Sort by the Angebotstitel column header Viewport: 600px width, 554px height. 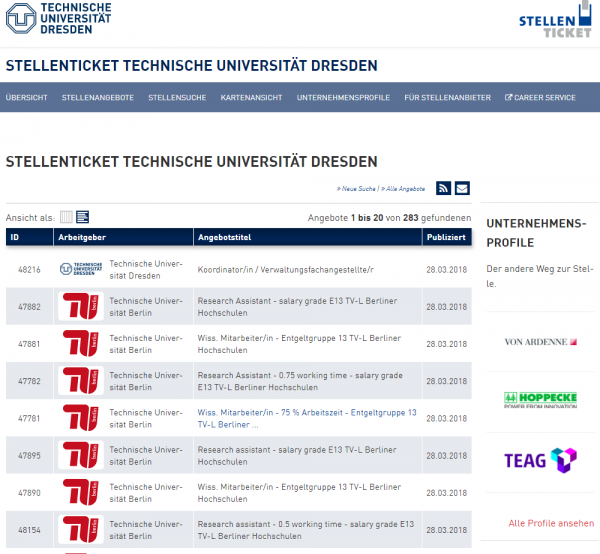[x=308, y=237]
